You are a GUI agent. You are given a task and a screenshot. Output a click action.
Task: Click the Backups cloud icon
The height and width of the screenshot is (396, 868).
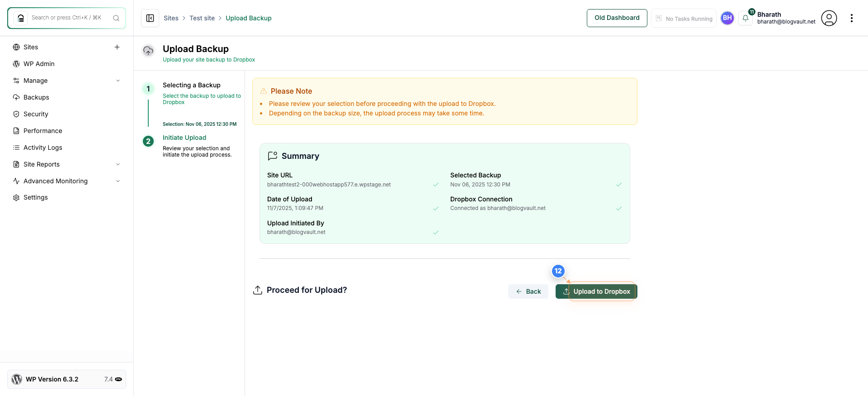point(16,97)
